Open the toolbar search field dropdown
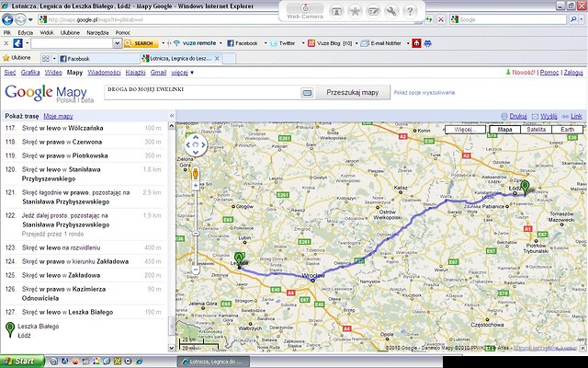588x368 pixels. pos(117,43)
